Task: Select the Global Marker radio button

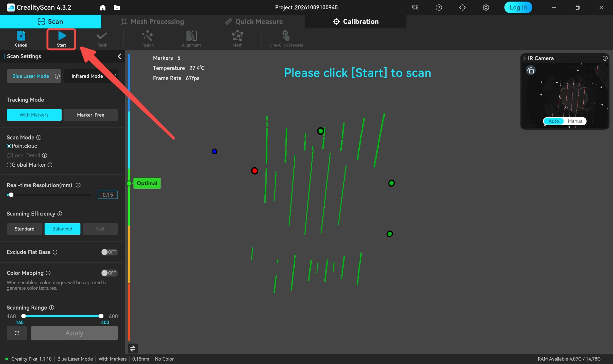Action: [x=9, y=165]
